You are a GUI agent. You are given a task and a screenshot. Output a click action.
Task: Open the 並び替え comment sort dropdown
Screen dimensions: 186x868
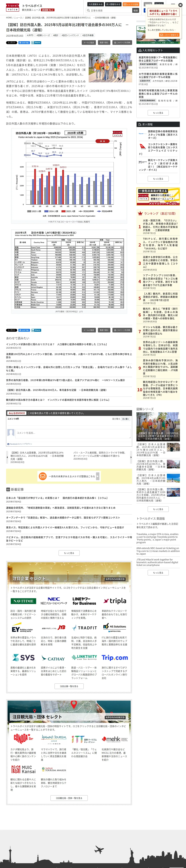click(125, 419)
